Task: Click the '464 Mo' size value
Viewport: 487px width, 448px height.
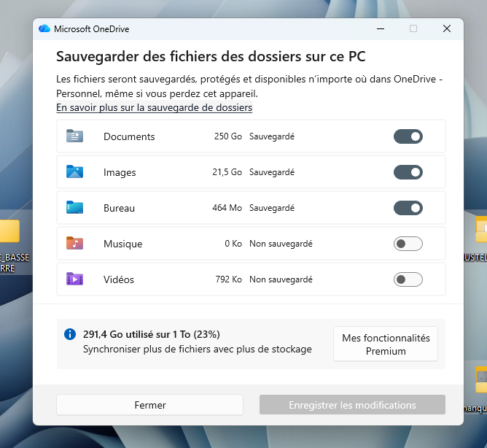Action: (227, 208)
